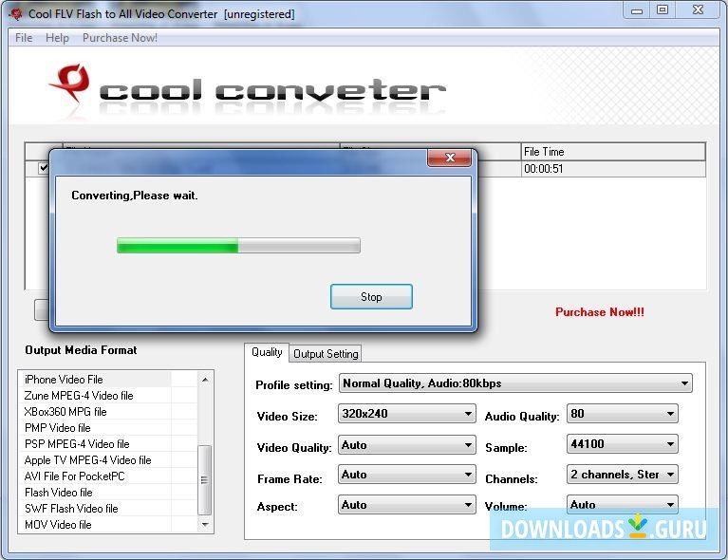Stop the conversion in progress

[x=371, y=297]
